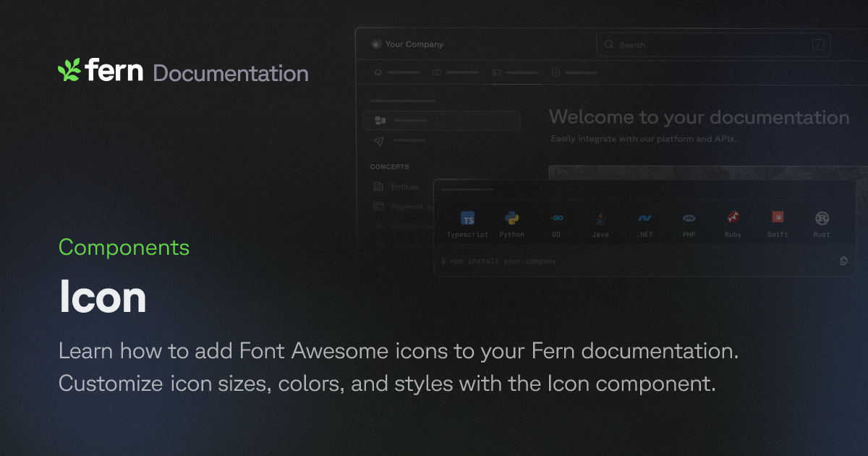Click the Welcome to your documentation heading
This screenshot has width=868, height=456.
click(x=699, y=117)
